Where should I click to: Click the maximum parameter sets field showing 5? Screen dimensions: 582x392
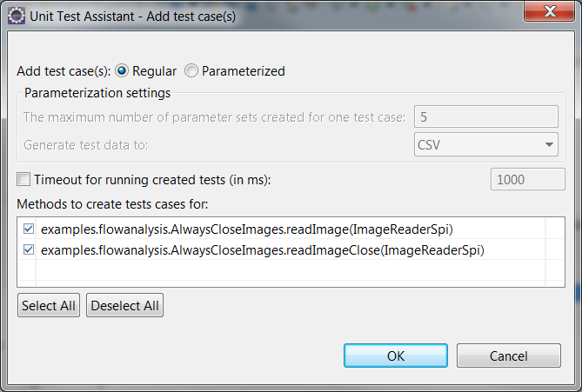click(485, 116)
